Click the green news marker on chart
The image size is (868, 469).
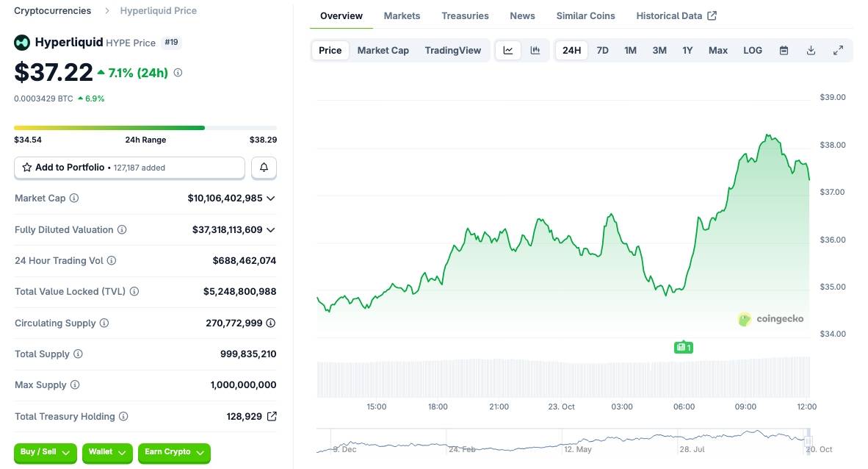(x=683, y=347)
